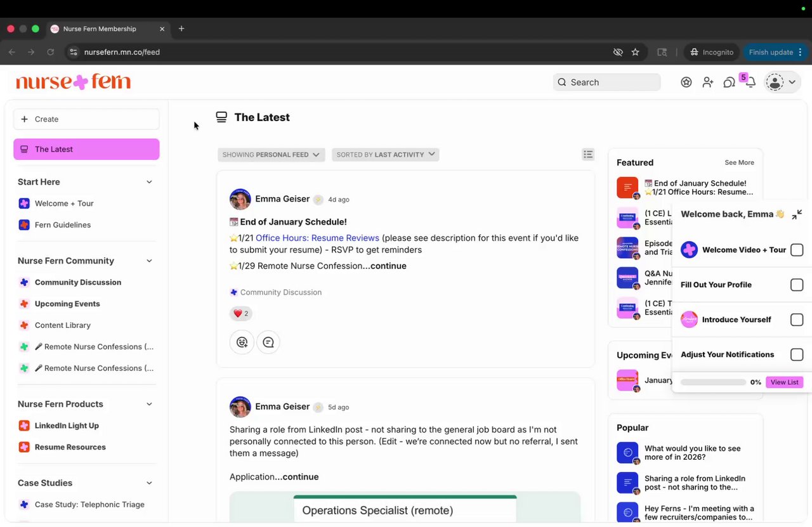812x527 pixels.
Task: Open a new browser tab
Action: 181,29
